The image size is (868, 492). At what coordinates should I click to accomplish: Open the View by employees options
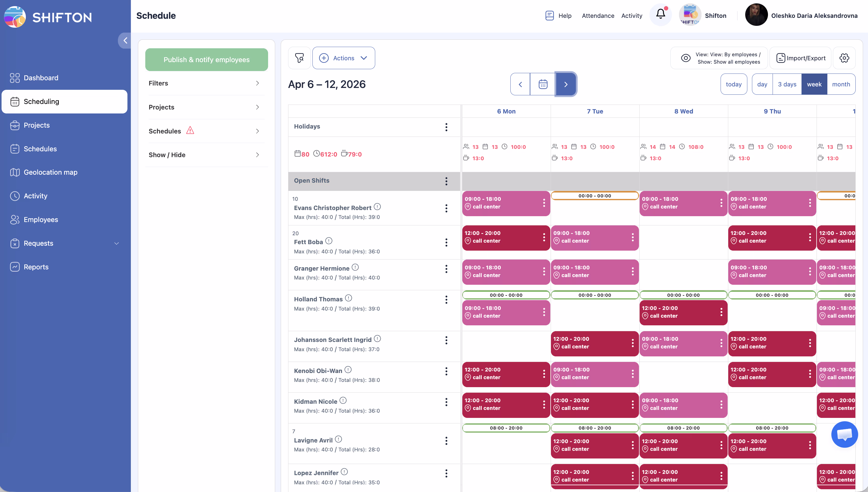[x=719, y=58]
